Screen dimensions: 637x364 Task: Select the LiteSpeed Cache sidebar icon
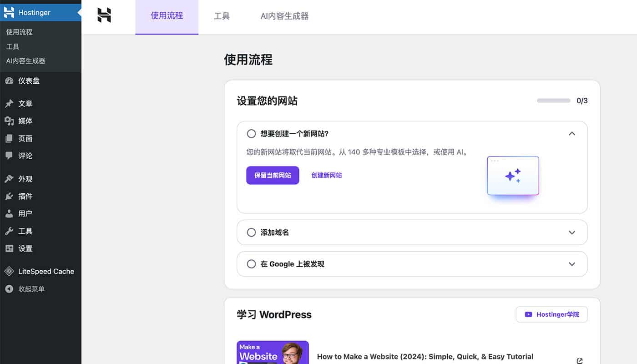tap(10, 271)
